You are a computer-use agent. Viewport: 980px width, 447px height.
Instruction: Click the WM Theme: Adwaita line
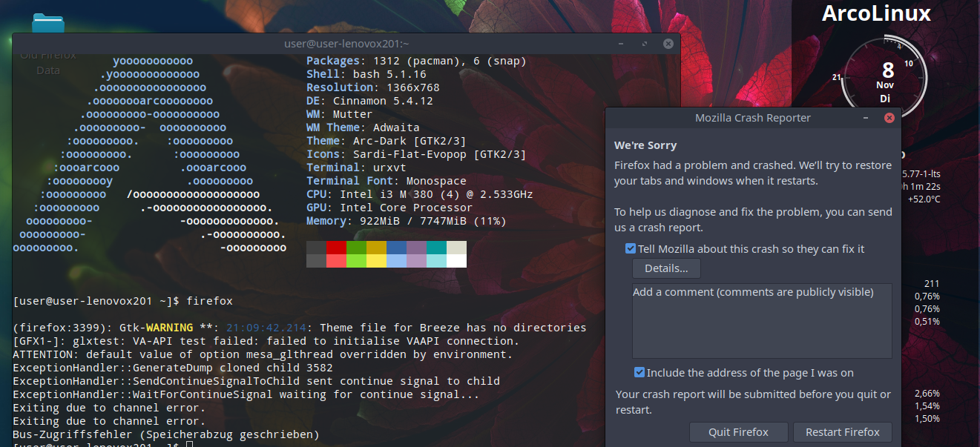click(363, 128)
